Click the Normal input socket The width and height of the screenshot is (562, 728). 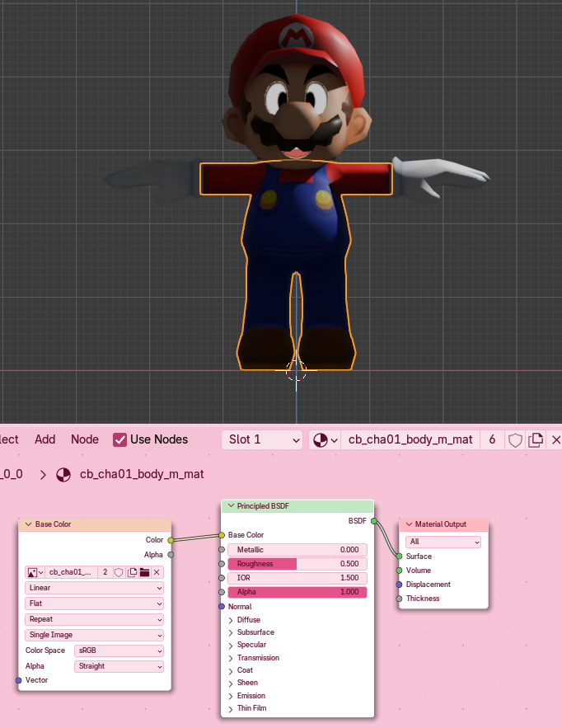[x=222, y=607]
